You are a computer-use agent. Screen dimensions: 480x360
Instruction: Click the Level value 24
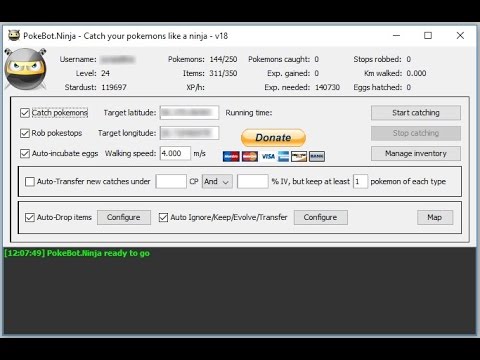point(105,73)
